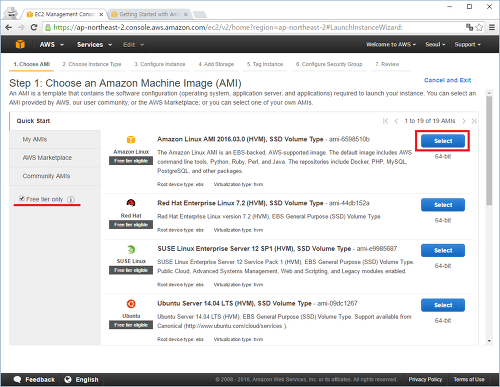Go to 5. Tag Instance step
Image resolution: width=500 pixels, height=387 pixels.
coord(265,64)
